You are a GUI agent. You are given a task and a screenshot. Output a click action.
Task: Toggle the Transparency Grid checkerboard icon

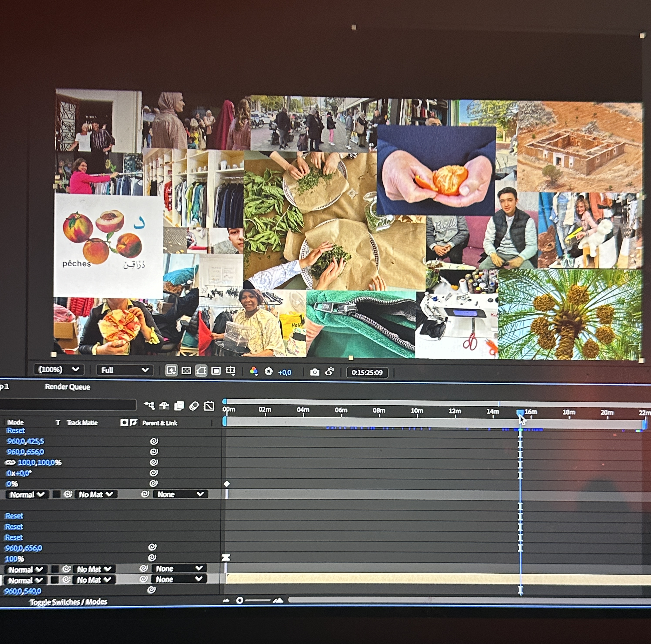(186, 371)
